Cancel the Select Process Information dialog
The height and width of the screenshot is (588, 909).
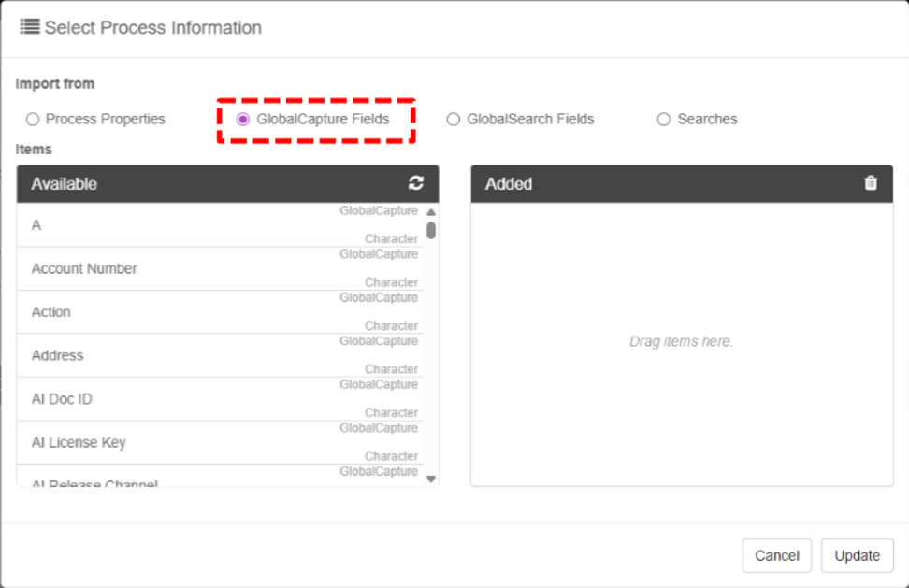coord(777,555)
